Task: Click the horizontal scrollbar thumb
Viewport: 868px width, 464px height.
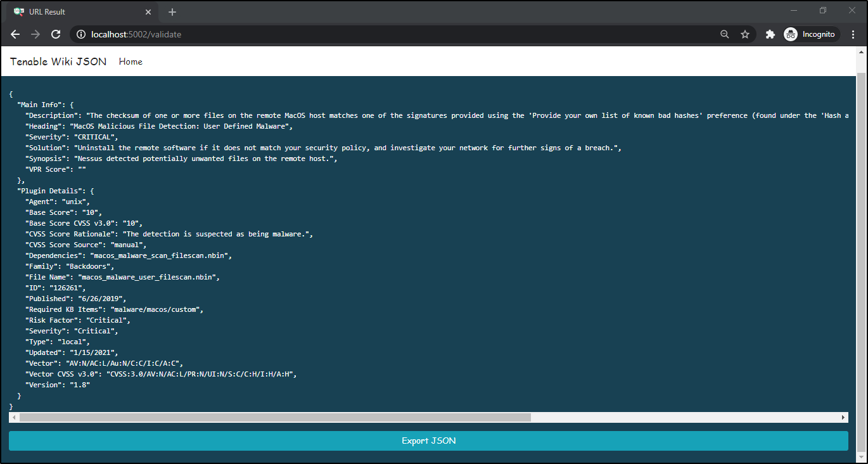Action: click(275, 417)
